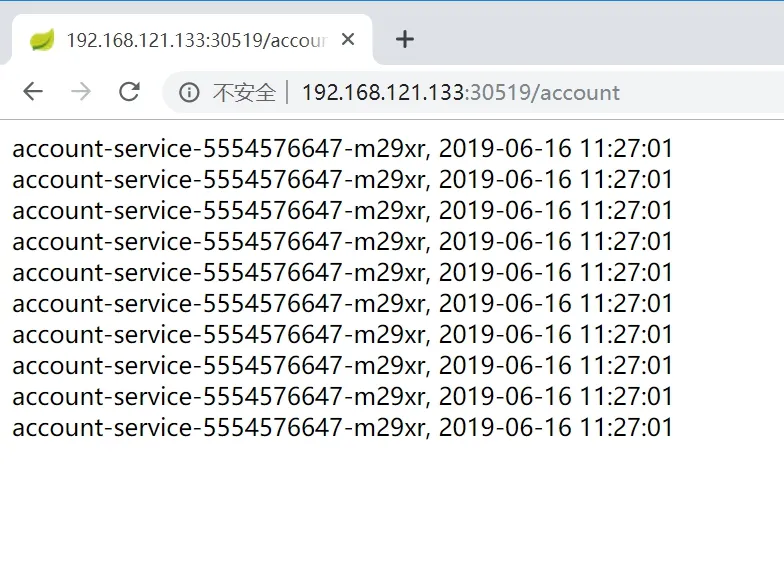
Task: Click the first account-service-5554576647-m29xr line
Action: click(x=342, y=149)
